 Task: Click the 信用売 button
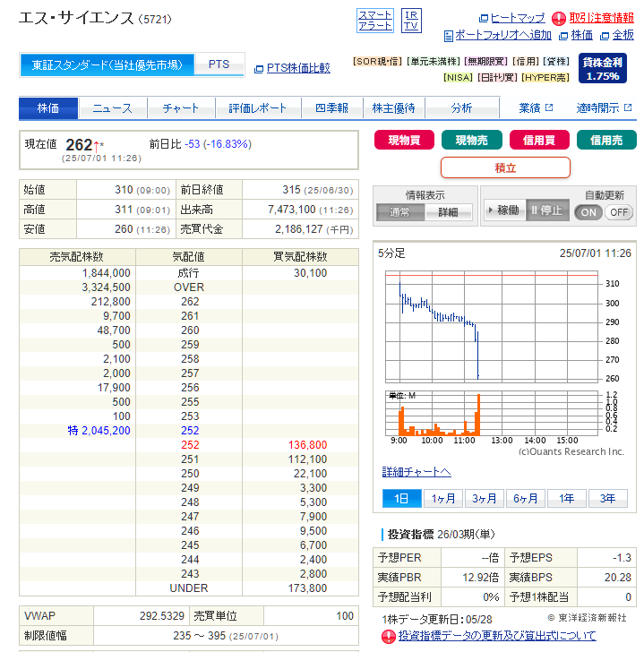pos(606,140)
